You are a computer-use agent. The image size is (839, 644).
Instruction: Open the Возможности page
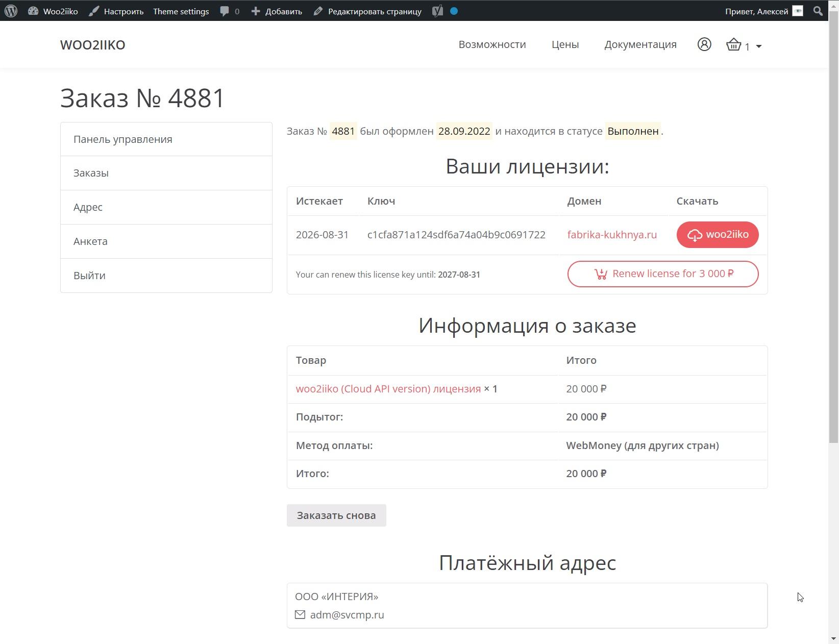492,44
